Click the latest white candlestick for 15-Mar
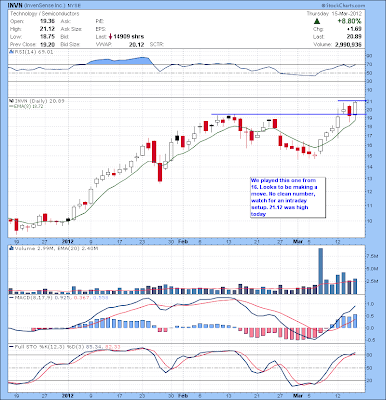The image size is (386, 400). tap(355, 108)
